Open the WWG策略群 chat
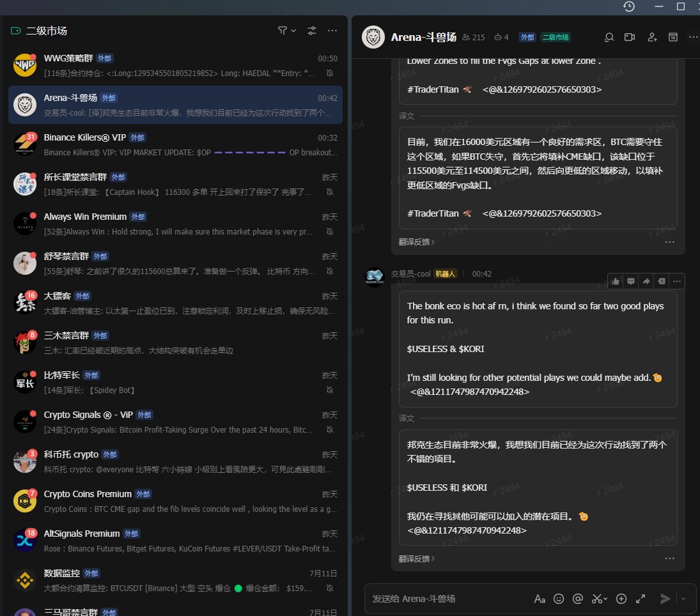This screenshot has height=616, width=700. coord(175,65)
